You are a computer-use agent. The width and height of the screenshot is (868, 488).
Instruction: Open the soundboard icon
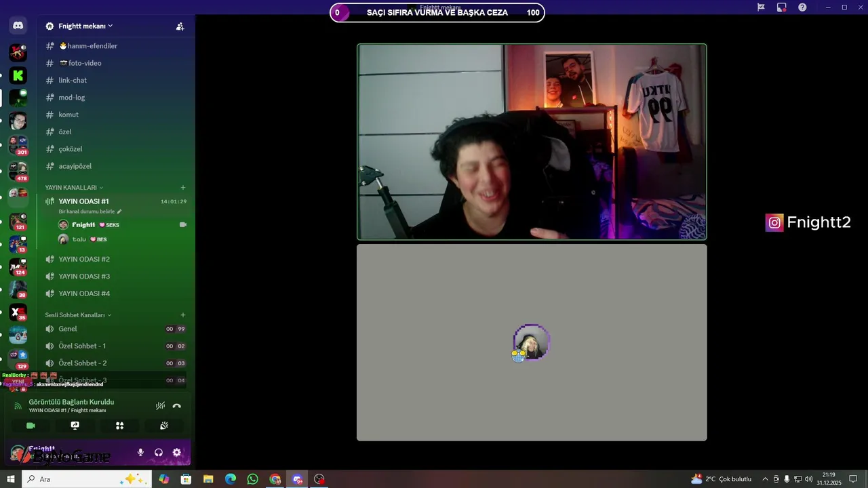point(163,426)
